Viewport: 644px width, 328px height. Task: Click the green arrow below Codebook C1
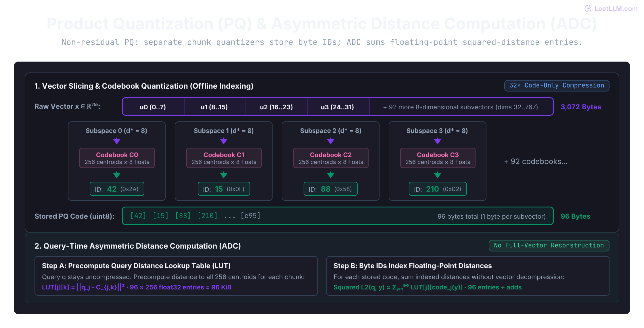(x=224, y=175)
